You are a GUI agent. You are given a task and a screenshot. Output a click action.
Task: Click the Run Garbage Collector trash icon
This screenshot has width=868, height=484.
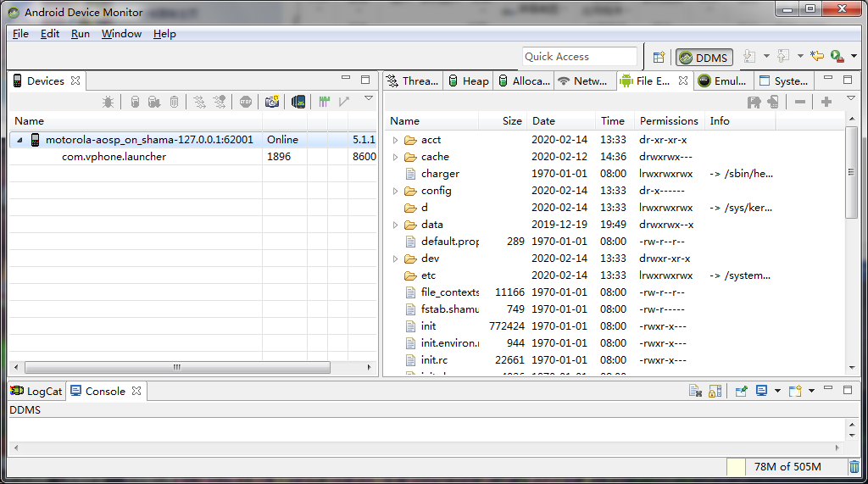[x=854, y=467]
